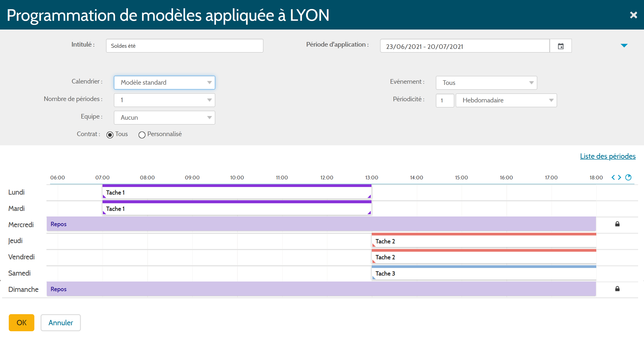Screen dimensions: 644x337
Task: Select the Tous contract radio button
Action: point(110,135)
